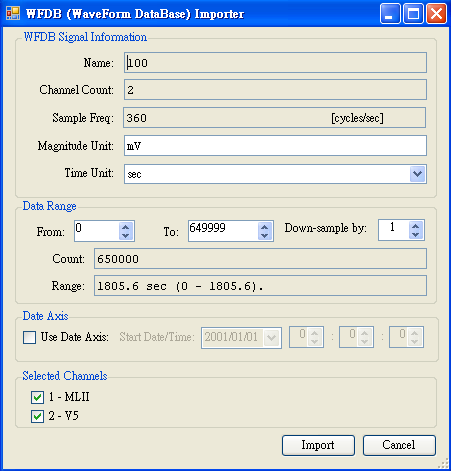Click the Import button
The height and width of the screenshot is (471, 451).
318,445
